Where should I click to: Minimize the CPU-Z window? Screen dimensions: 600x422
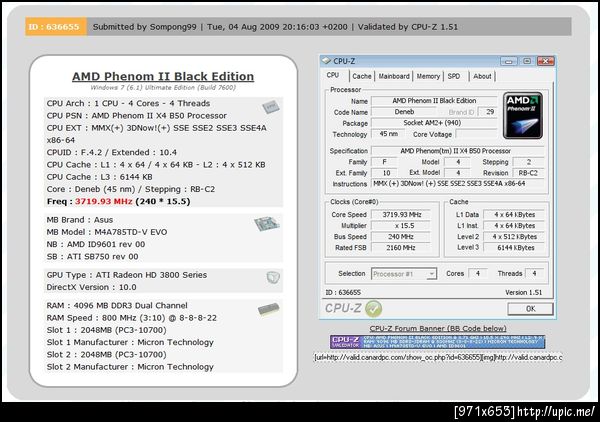tap(509, 61)
